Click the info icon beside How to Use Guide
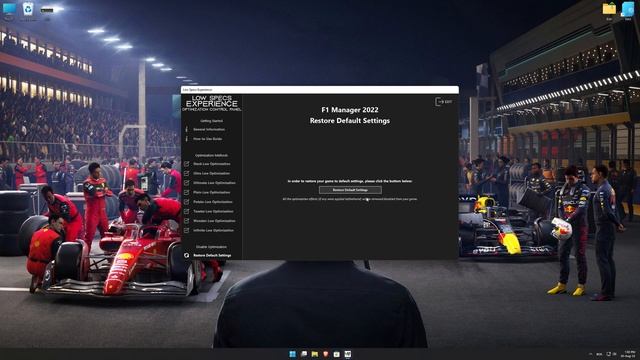 pyautogui.click(x=187, y=139)
